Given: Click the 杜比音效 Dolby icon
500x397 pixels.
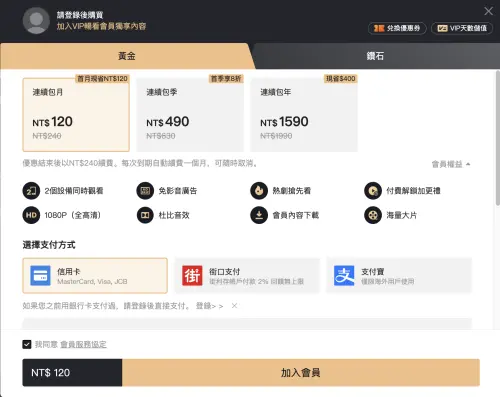Looking at the screenshot, I should tap(145, 215).
